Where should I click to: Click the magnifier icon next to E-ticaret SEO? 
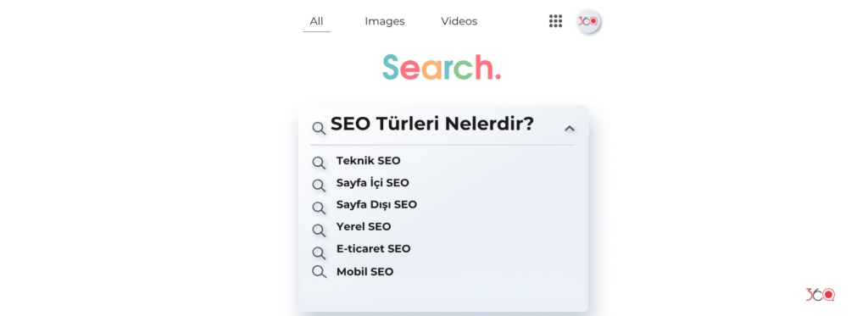pyautogui.click(x=319, y=252)
